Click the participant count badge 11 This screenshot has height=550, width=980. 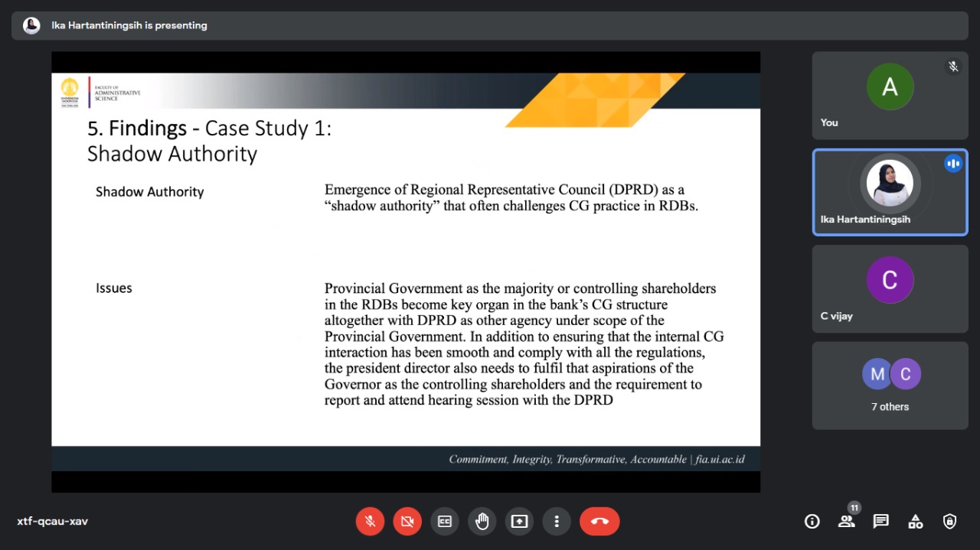pyautogui.click(x=854, y=508)
